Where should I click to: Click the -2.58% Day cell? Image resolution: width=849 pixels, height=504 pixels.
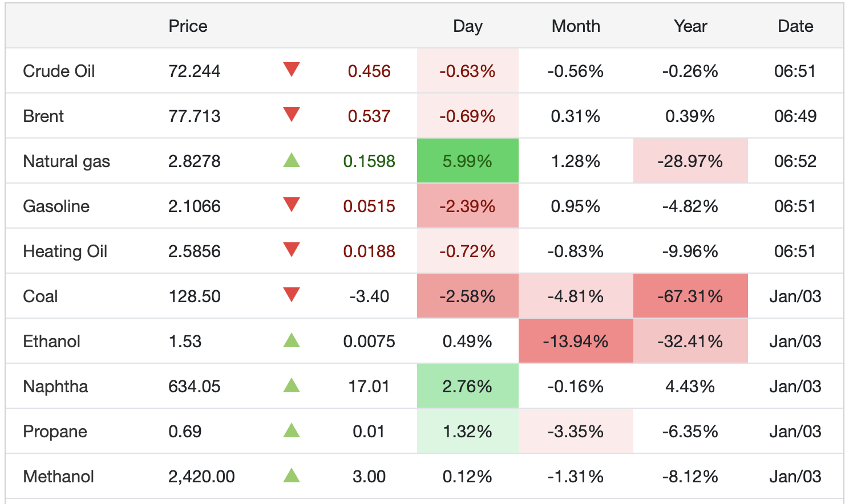pos(468,296)
